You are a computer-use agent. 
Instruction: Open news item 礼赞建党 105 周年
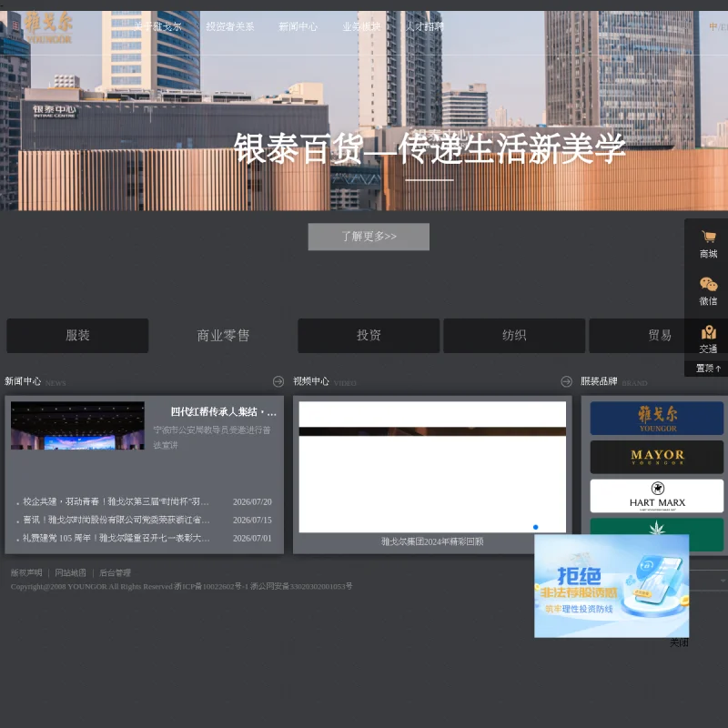click(x=116, y=538)
